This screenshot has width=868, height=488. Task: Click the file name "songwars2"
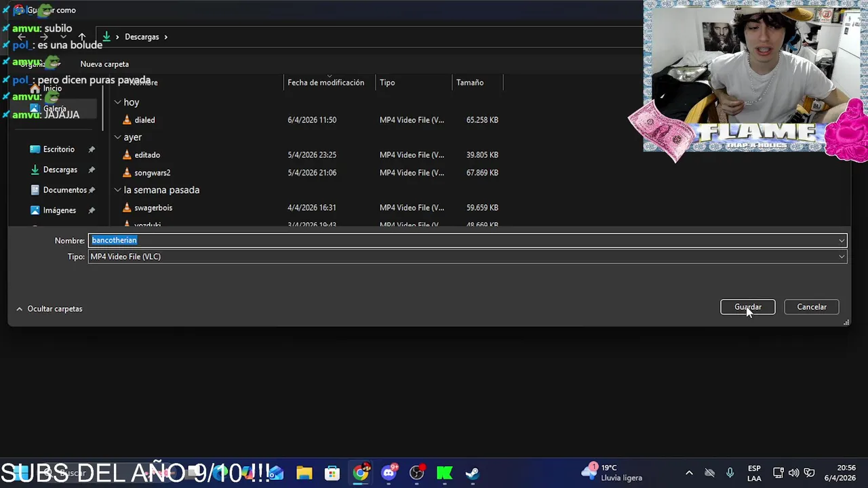153,173
